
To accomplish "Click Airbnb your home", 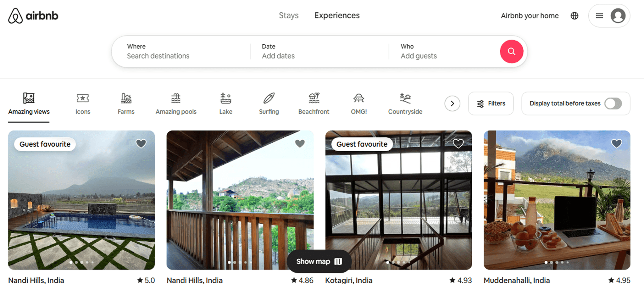I will pyautogui.click(x=530, y=15).
